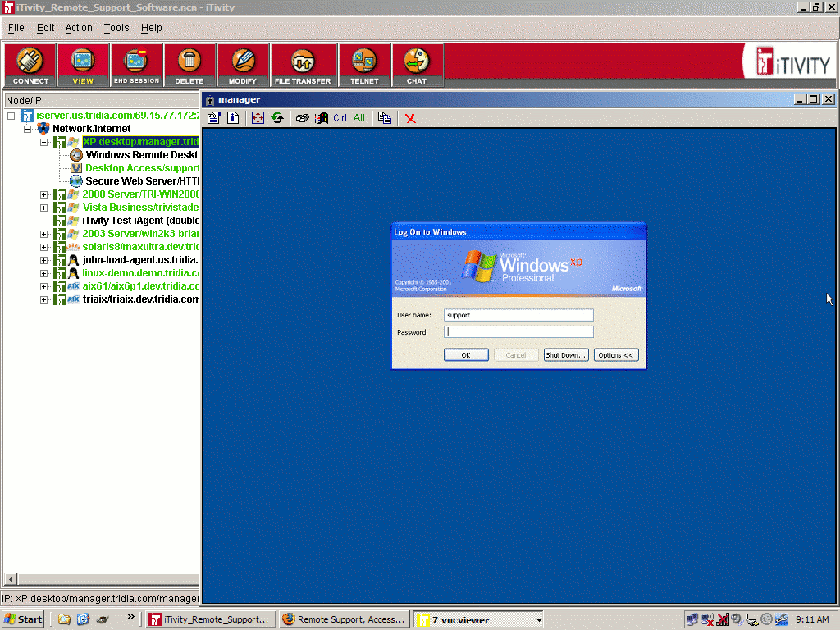
Task: Expand the 2008 Server node
Action: [x=44, y=194]
